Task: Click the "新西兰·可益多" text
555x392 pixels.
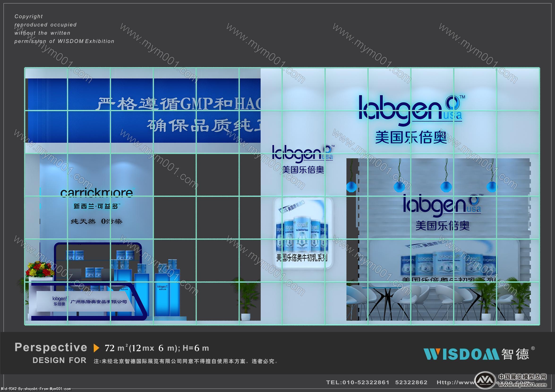Action: point(97,206)
